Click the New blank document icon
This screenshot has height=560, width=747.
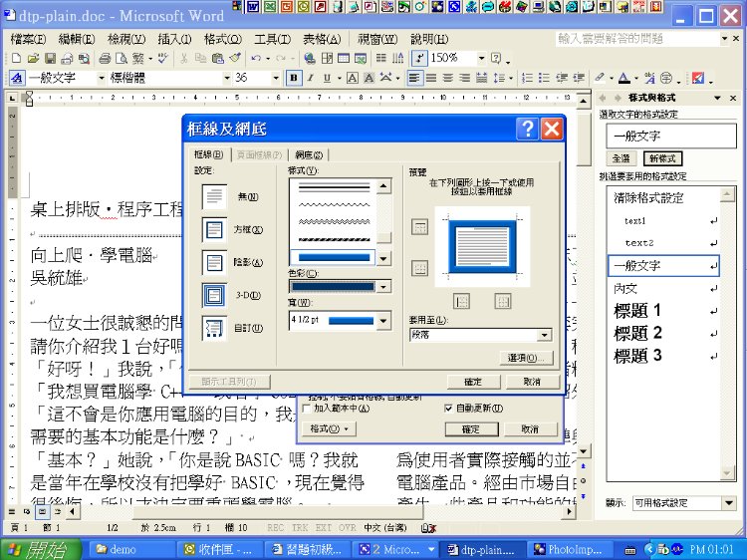(16, 58)
